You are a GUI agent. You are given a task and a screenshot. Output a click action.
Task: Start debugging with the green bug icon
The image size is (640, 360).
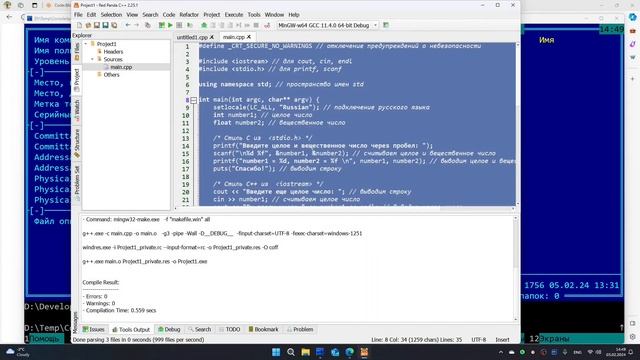point(204,25)
